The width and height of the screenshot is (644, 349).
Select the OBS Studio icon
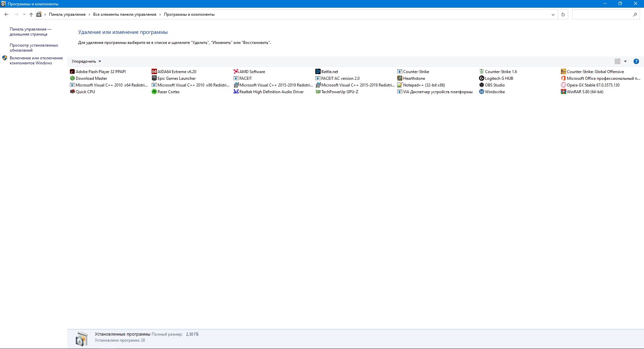pyautogui.click(x=481, y=85)
